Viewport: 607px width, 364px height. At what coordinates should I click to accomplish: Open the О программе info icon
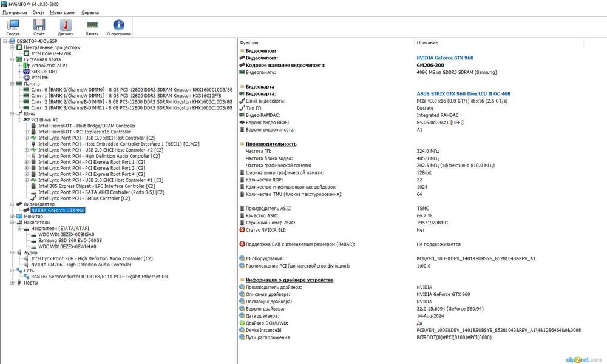pyautogui.click(x=118, y=25)
